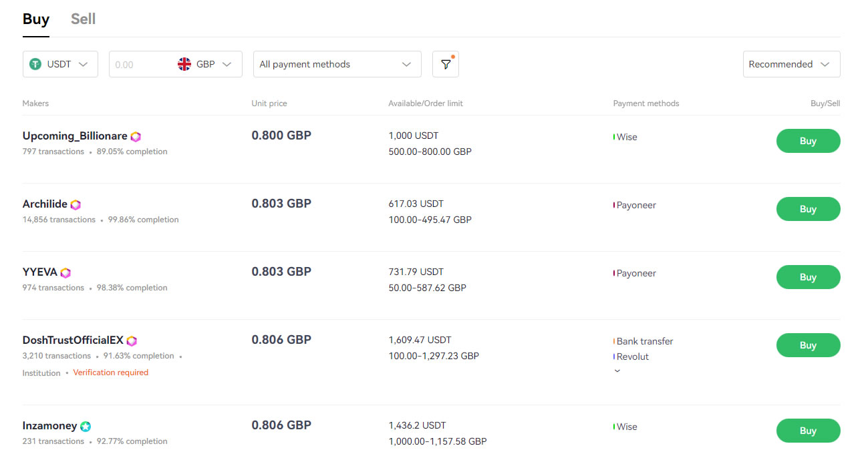Click Inzamoney's green maker badge
Screen dimensions: 868x462
click(86, 425)
